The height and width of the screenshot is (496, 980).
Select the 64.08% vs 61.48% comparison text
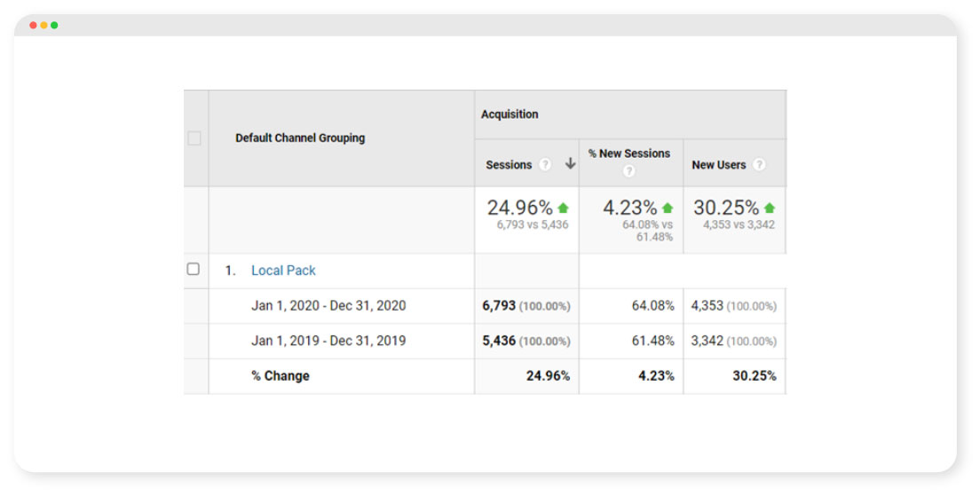click(647, 231)
